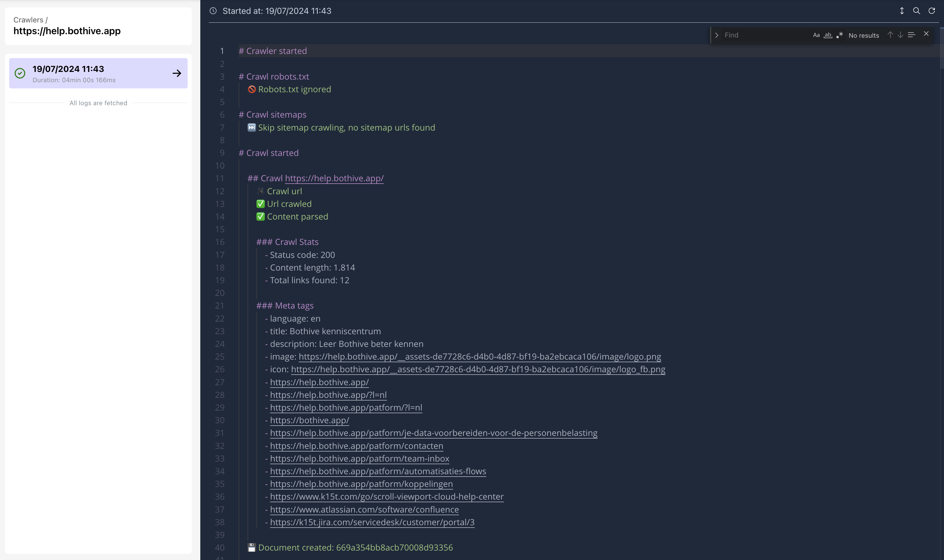Click the '# Crawl started' heading
The height and width of the screenshot is (560, 944).
click(268, 153)
